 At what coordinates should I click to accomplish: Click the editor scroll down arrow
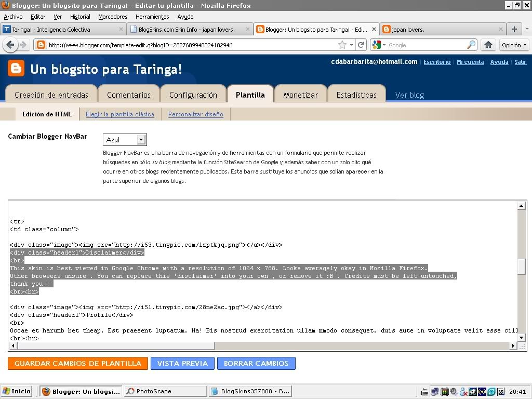click(522, 337)
